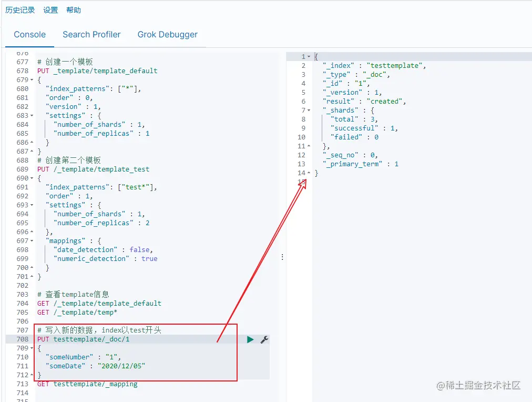Click the "someNumber" : "1" line

click(x=83, y=357)
